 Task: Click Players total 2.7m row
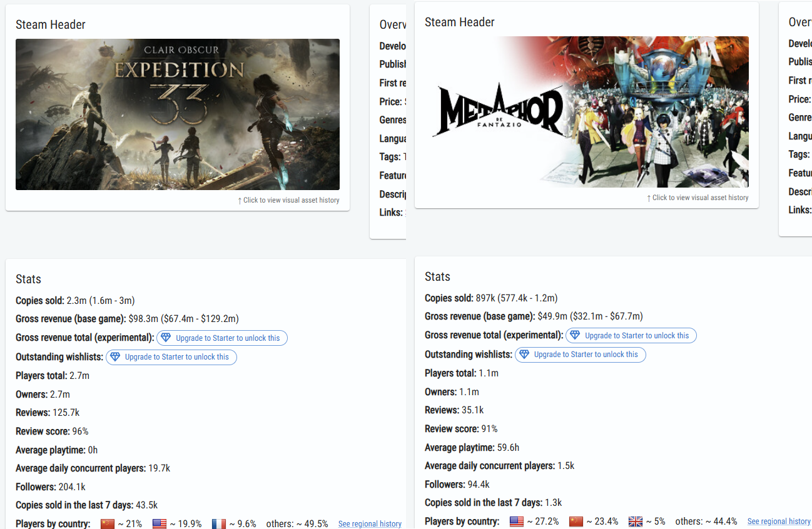[x=53, y=376]
